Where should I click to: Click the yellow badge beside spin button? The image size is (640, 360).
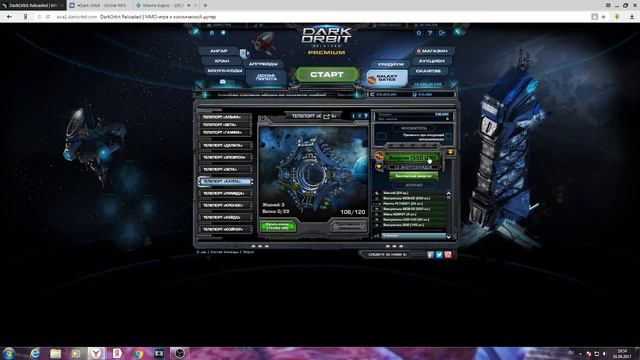pyautogui.click(x=450, y=152)
